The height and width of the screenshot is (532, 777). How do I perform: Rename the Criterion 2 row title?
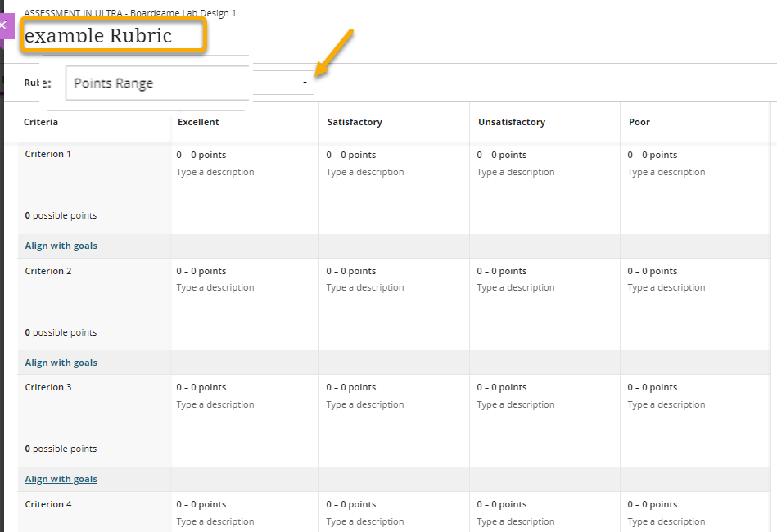47,270
